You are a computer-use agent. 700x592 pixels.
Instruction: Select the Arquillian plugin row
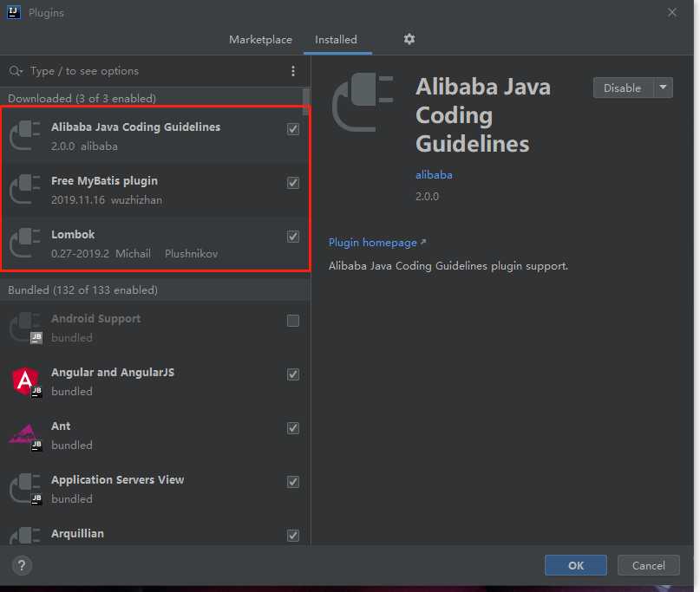154,530
